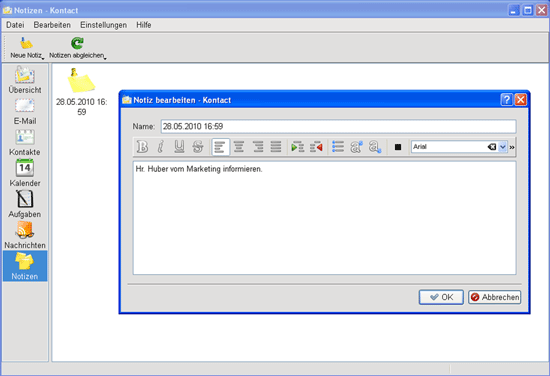Open the Nachrichten feed view
This screenshot has height=376, width=550.
pyautogui.click(x=25, y=235)
